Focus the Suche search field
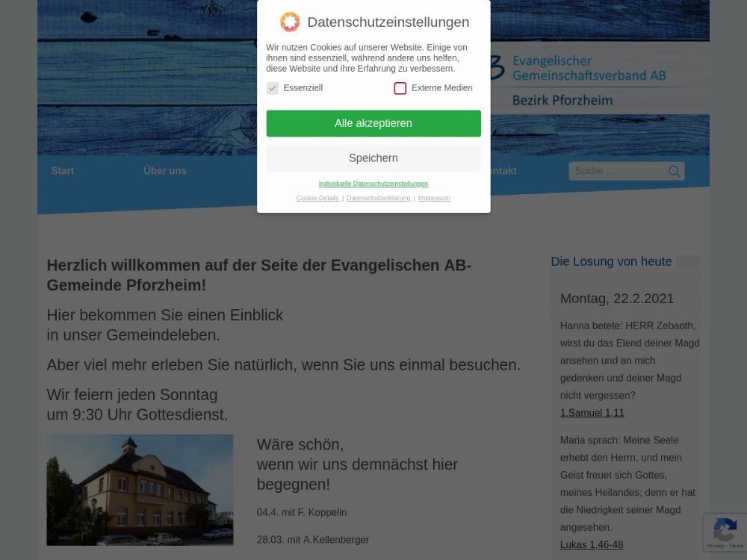Screen dimensions: 747x560 point(618,172)
